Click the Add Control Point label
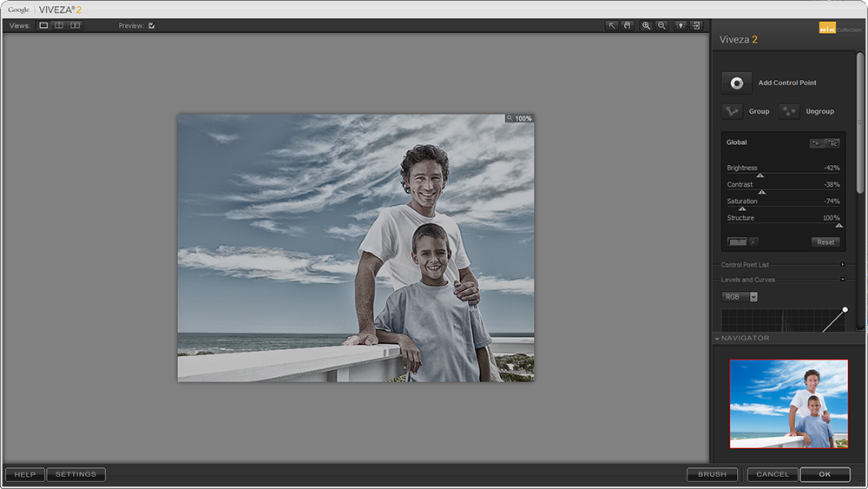The width and height of the screenshot is (868, 489). pyautogui.click(x=787, y=83)
